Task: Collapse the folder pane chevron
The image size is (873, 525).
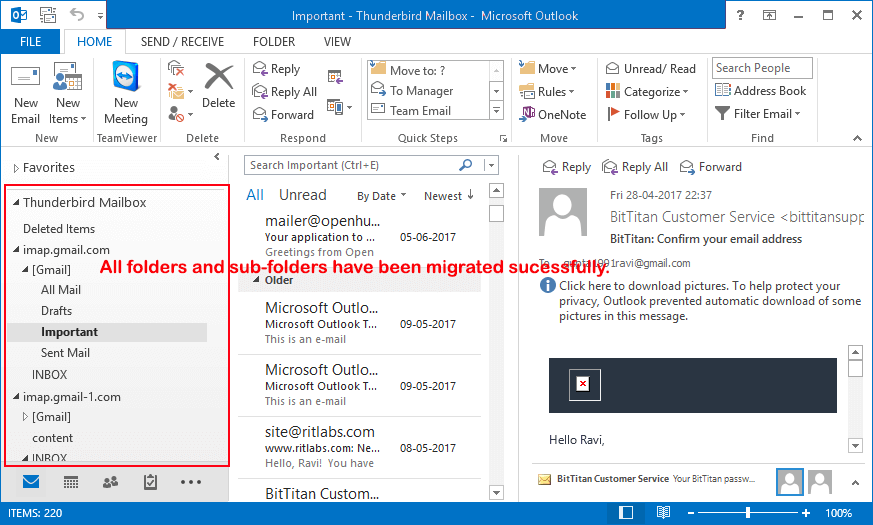Action: [x=217, y=156]
